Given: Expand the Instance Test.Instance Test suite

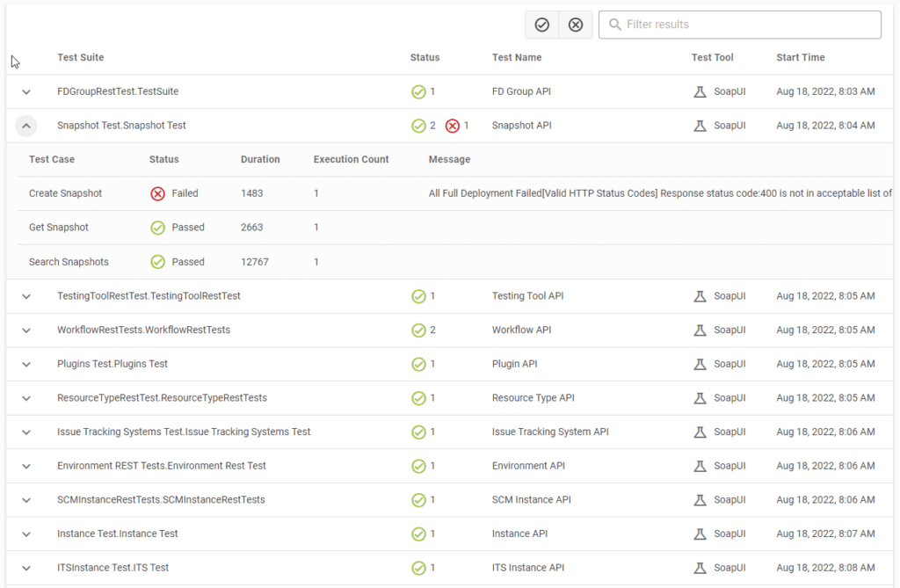Looking at the screenshot, I should point(25,533).
